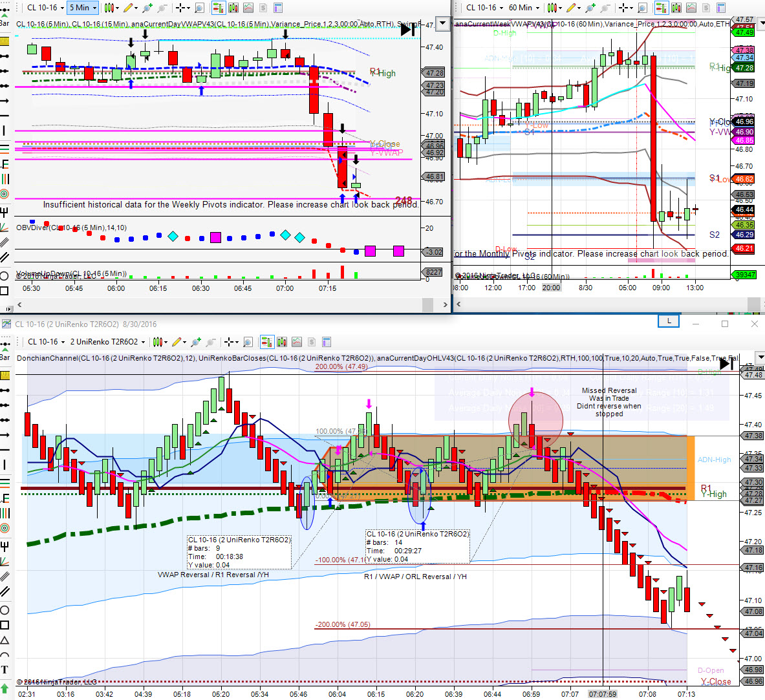Select 'R1 / VWAP / ORL Reversal / YH' annotation

click(415, 577)
